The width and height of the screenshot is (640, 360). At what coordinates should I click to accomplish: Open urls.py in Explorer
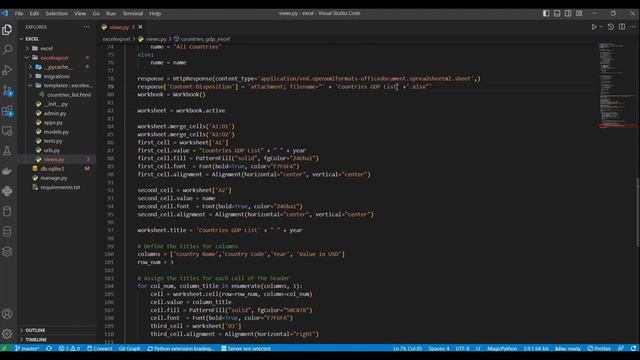click(x=52, y=150)
